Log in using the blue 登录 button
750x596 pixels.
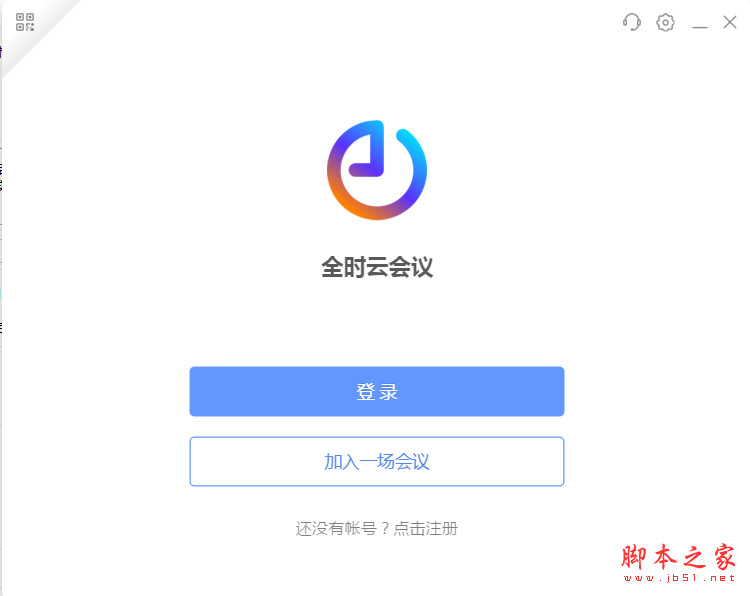tap(377, 391)
